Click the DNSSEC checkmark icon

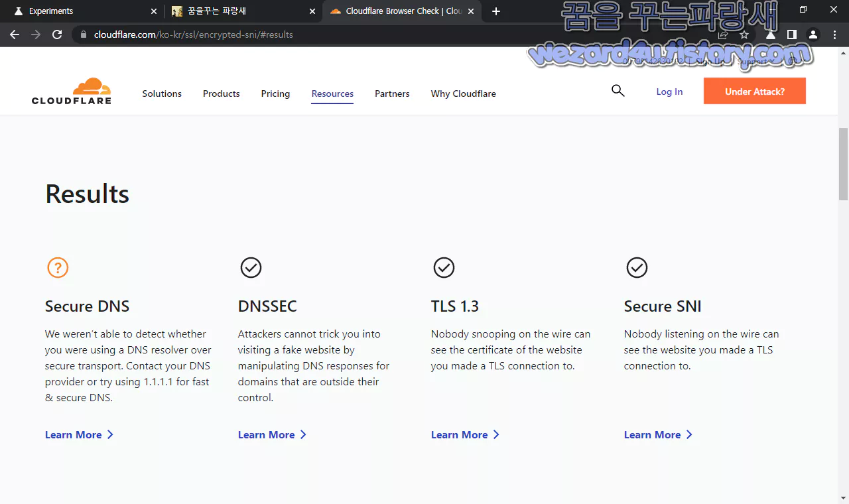(251, 268)
